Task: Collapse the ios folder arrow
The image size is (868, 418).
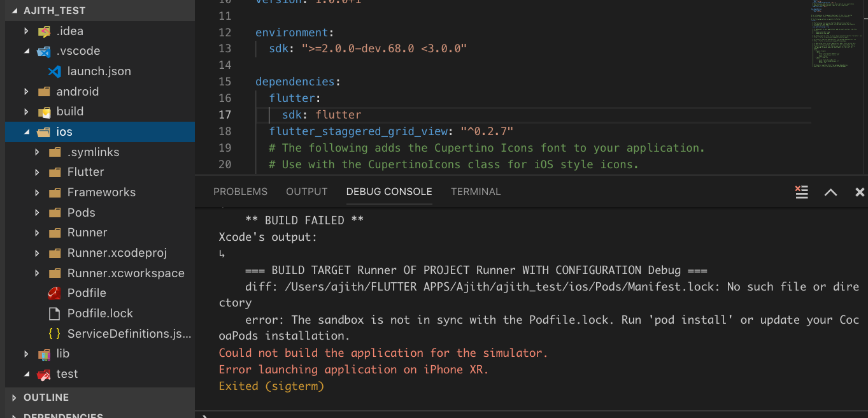Action: [x=27, y=132]
